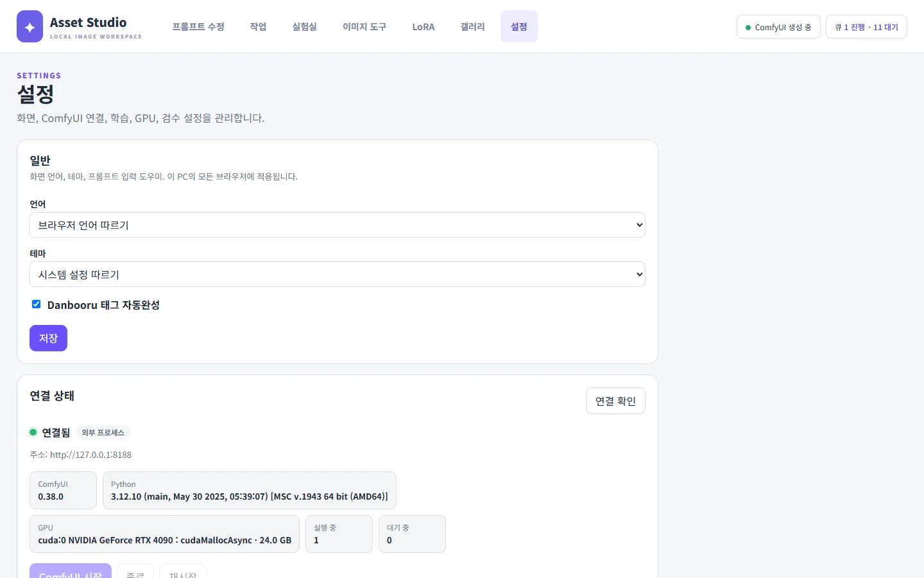Click the ComfyUI 생성 중 status badge
The width and height of the screenshot is (924, 578).
tap(778, 27)
